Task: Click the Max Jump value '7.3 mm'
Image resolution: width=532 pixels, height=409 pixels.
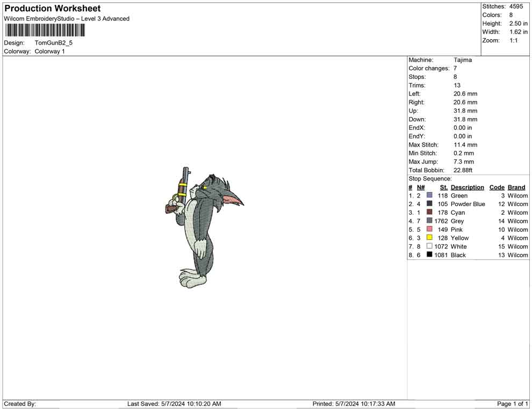Action: pos(464,162)
